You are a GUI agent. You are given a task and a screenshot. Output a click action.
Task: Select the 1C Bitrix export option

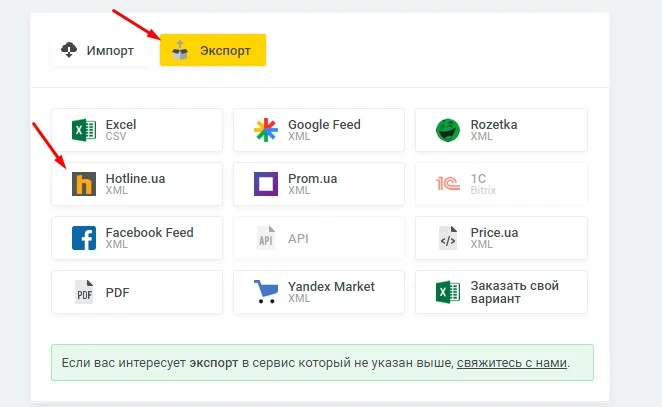[501, 184]
